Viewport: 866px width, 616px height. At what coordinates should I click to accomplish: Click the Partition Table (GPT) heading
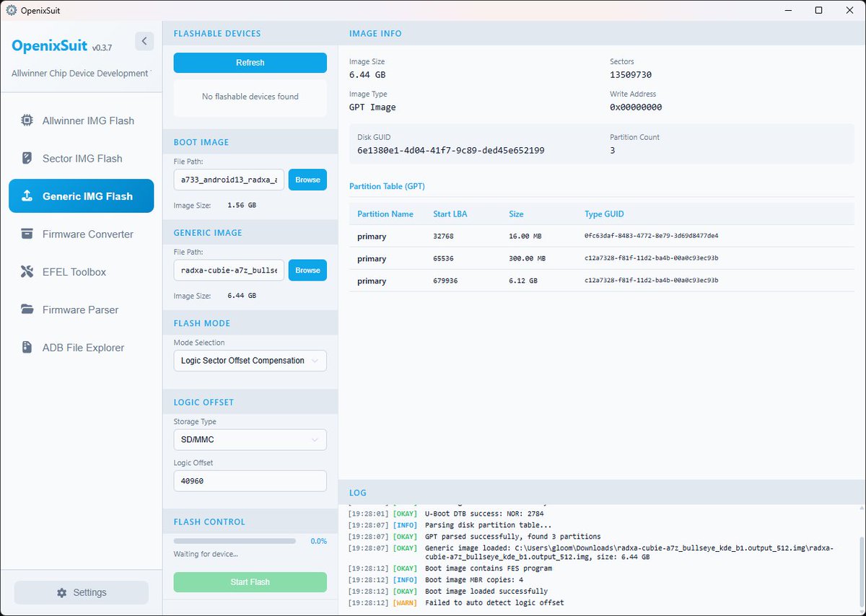387,186
